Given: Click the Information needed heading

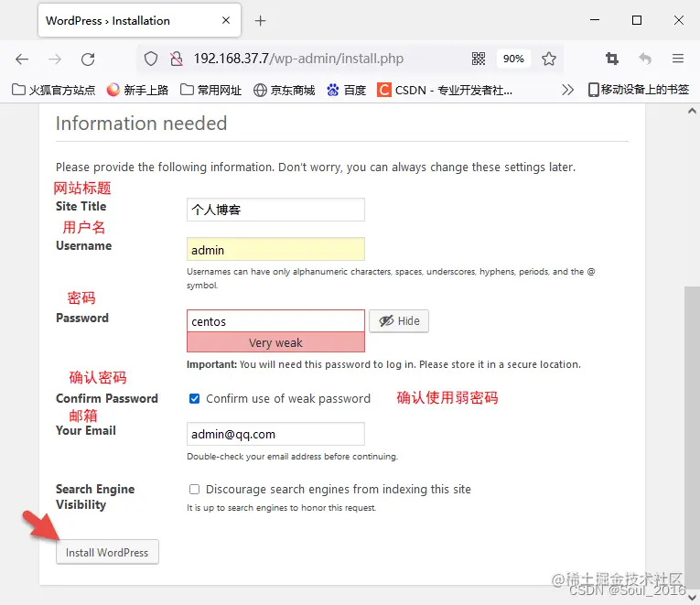Looking at the screenshot, I should click(x=141, y=124).
